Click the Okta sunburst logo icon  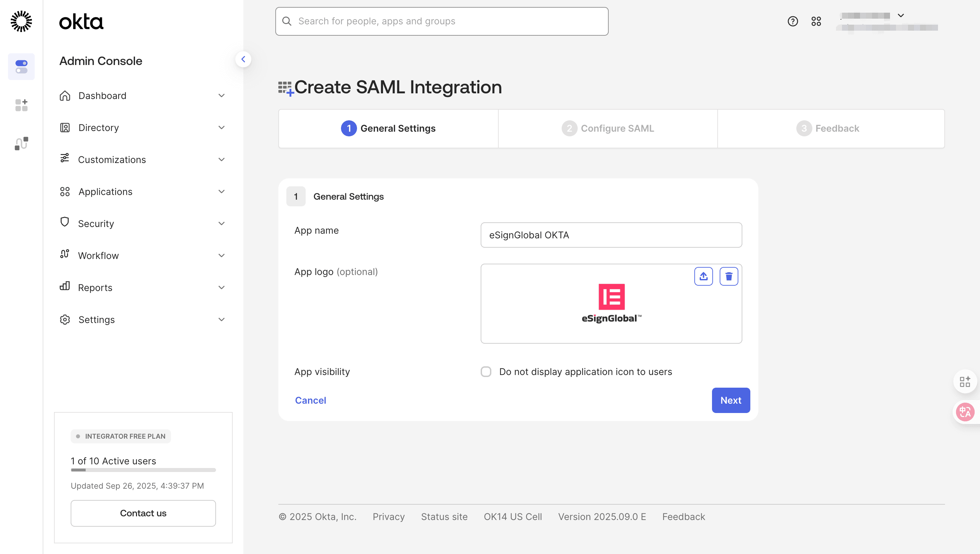pos(21,21)
